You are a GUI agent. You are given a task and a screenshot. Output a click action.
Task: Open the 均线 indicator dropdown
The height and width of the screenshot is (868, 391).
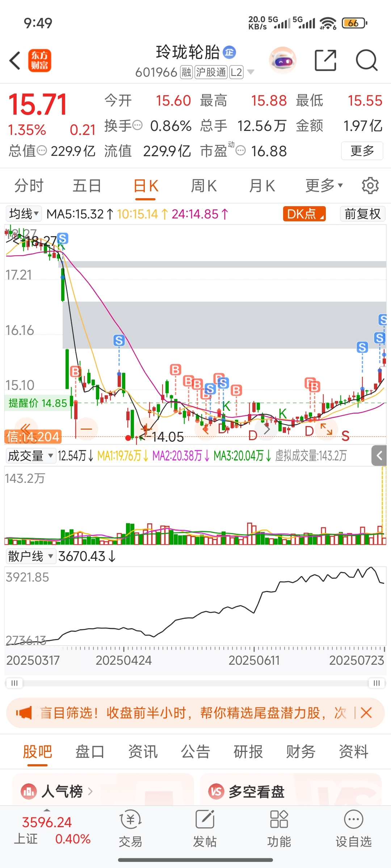pyautogui.click(x=24, y=214)
